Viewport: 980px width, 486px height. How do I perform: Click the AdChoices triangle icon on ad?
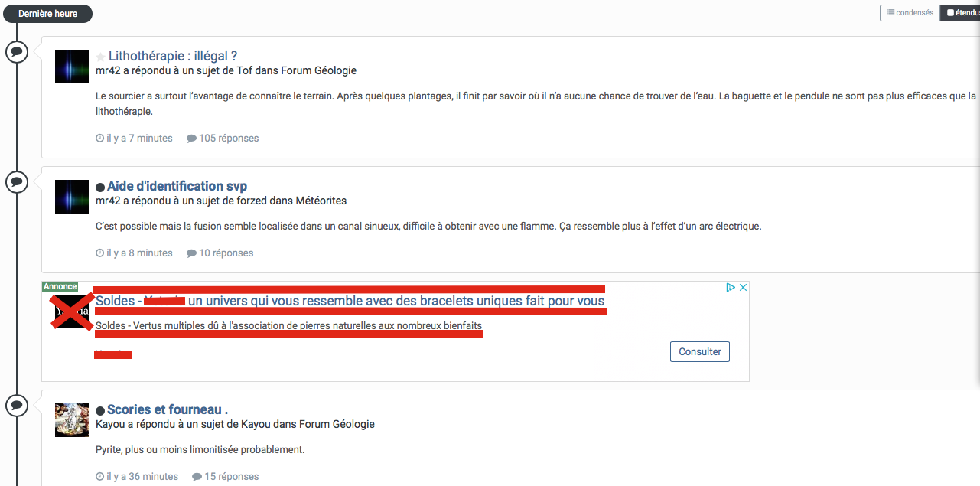point(731,288)
